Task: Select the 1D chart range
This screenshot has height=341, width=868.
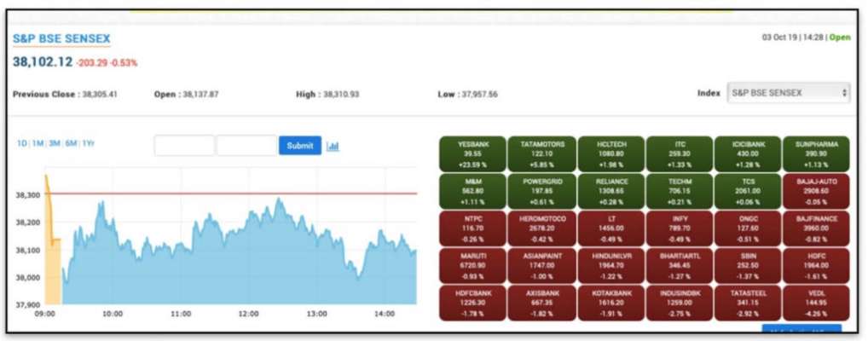Action: pos(22,143)
